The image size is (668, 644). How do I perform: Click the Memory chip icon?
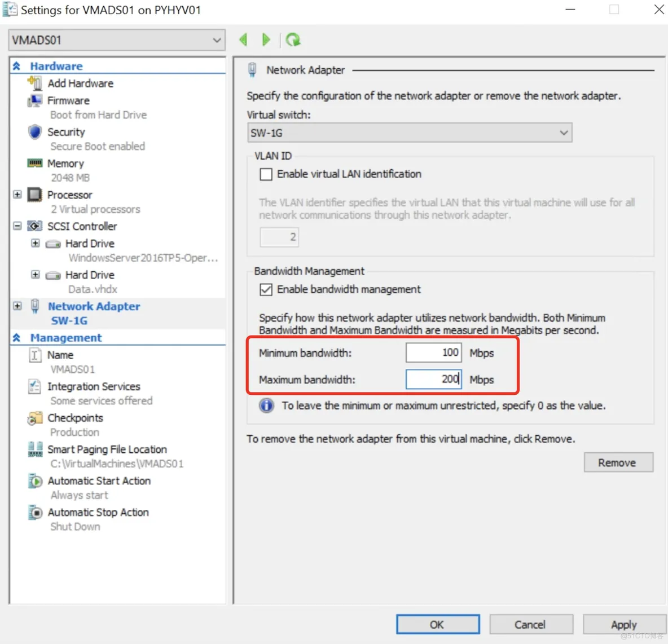pos(35,163)
